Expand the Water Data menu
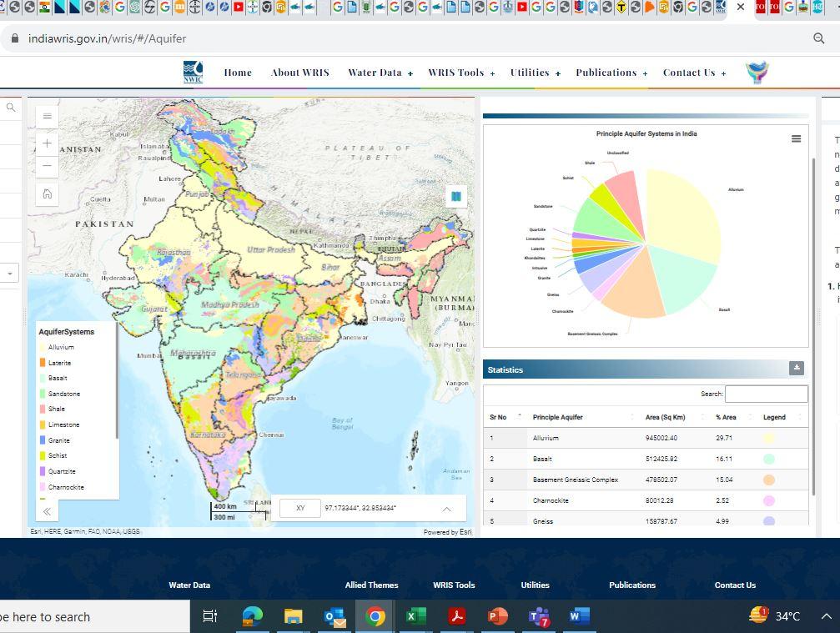 [x=380, y=73]
